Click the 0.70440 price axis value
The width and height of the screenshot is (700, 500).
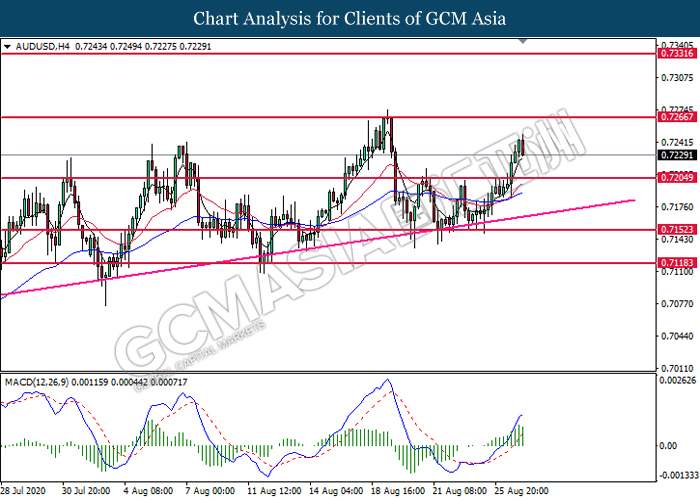pyautogui.click(x=677, y=336)
